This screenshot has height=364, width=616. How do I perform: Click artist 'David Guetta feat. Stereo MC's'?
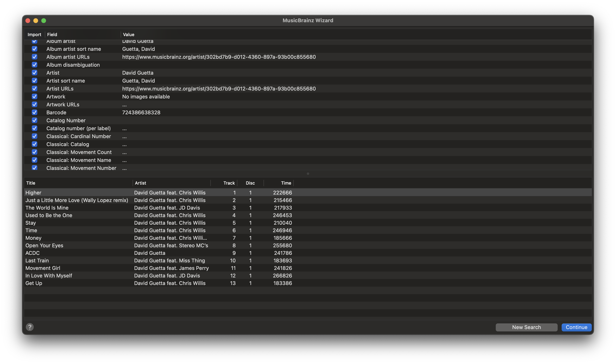171,246
